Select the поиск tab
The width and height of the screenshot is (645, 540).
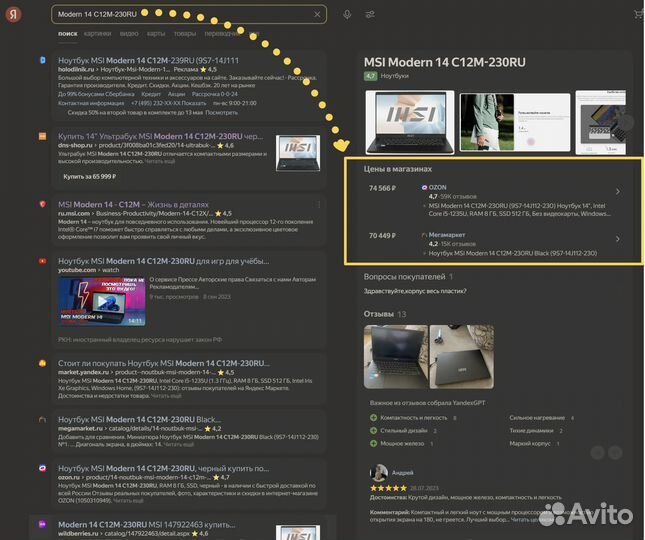(67, 34)
